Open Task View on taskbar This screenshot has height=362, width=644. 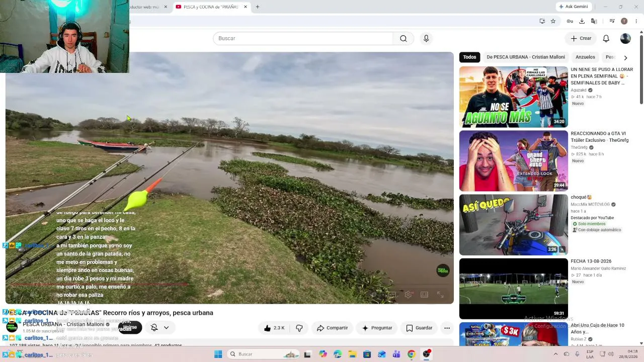pyautogui.click(x=307, y=354)
